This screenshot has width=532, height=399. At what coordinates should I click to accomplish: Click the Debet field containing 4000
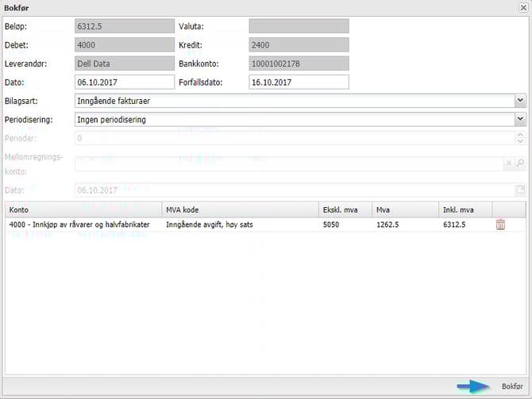tap(124, 44)
